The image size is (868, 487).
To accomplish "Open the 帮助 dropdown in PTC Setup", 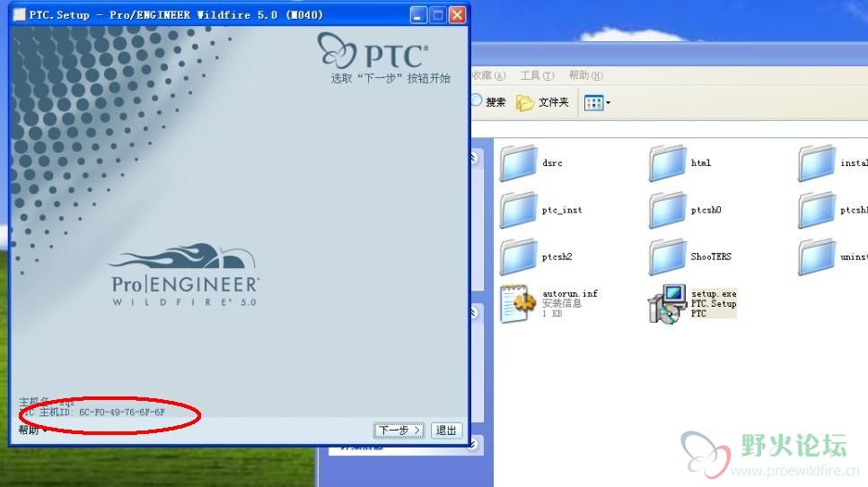I will pyautogui.click(x=31, y=430).
